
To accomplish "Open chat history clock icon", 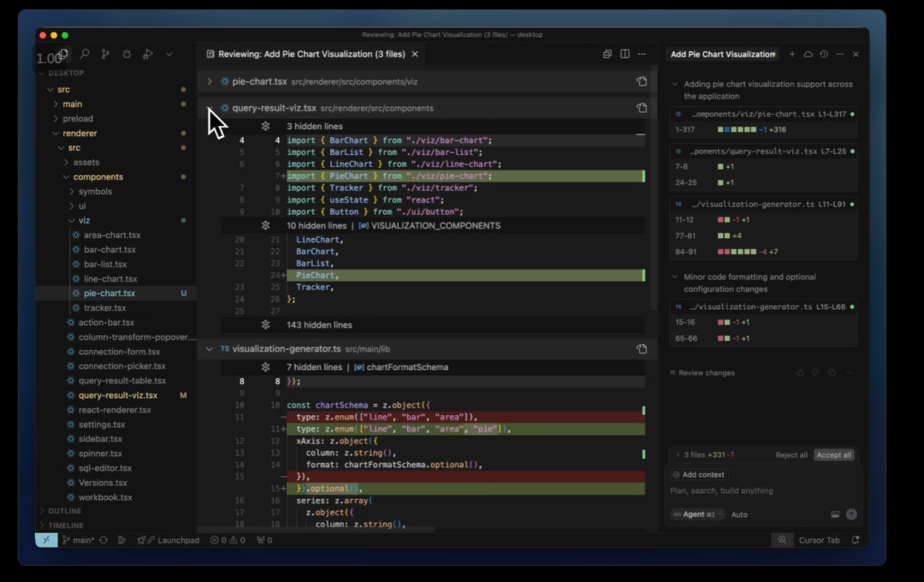I will click(824, 54).
